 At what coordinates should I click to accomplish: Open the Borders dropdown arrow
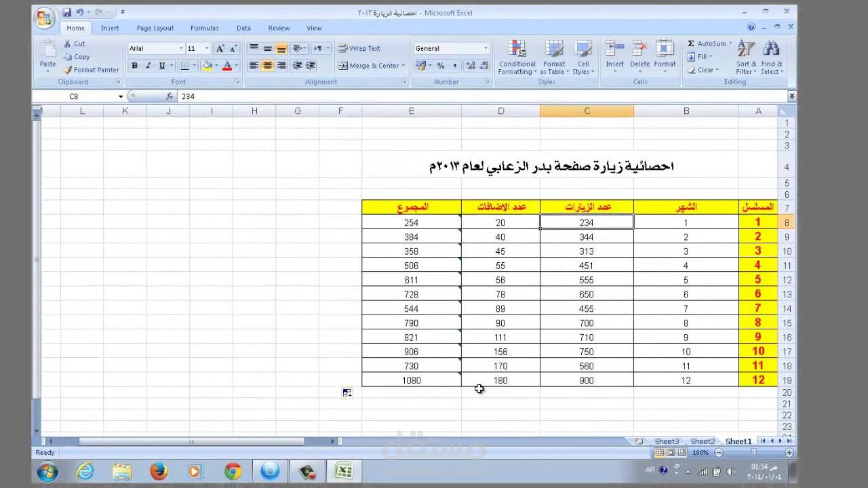coord(193,66)
